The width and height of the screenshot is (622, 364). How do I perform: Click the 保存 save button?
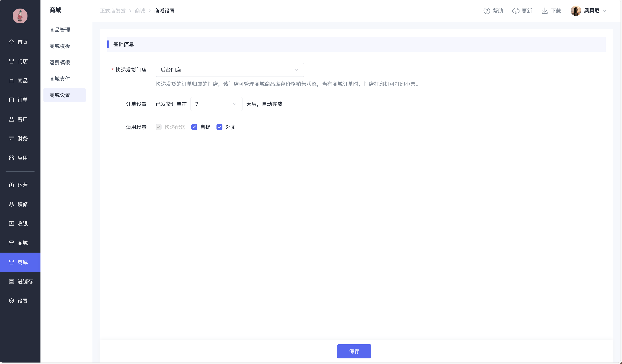click(354, 351)
